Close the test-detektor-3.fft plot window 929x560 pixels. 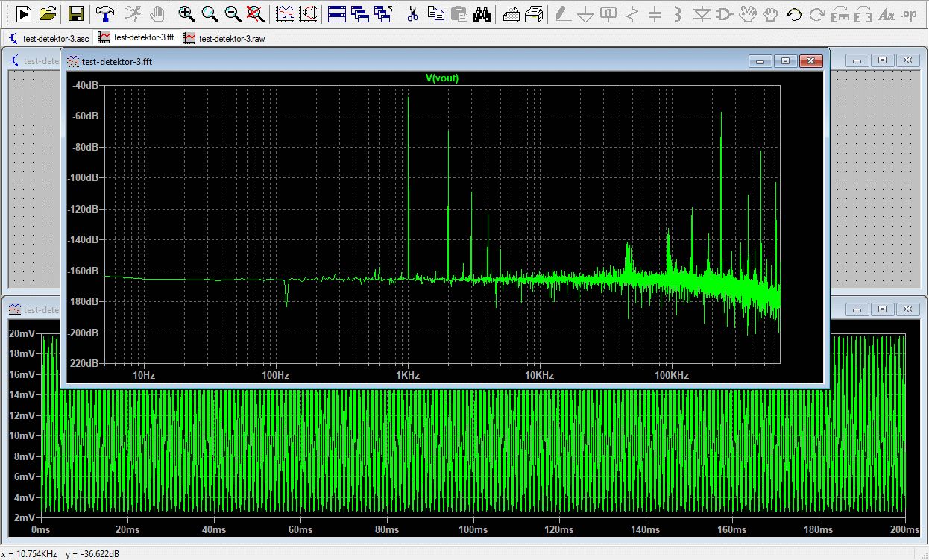click(x=810, y=61)
